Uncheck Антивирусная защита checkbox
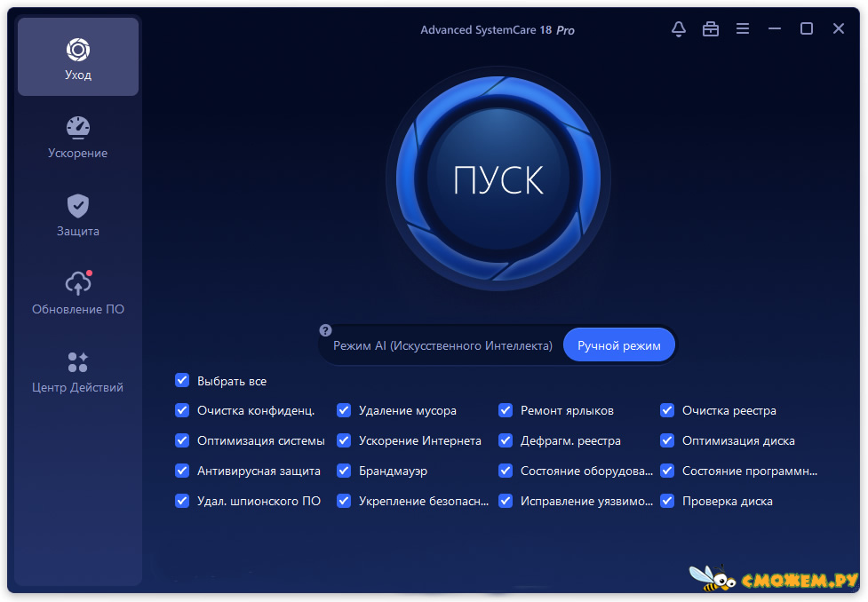The image size is (868, 602). [182, 471]
